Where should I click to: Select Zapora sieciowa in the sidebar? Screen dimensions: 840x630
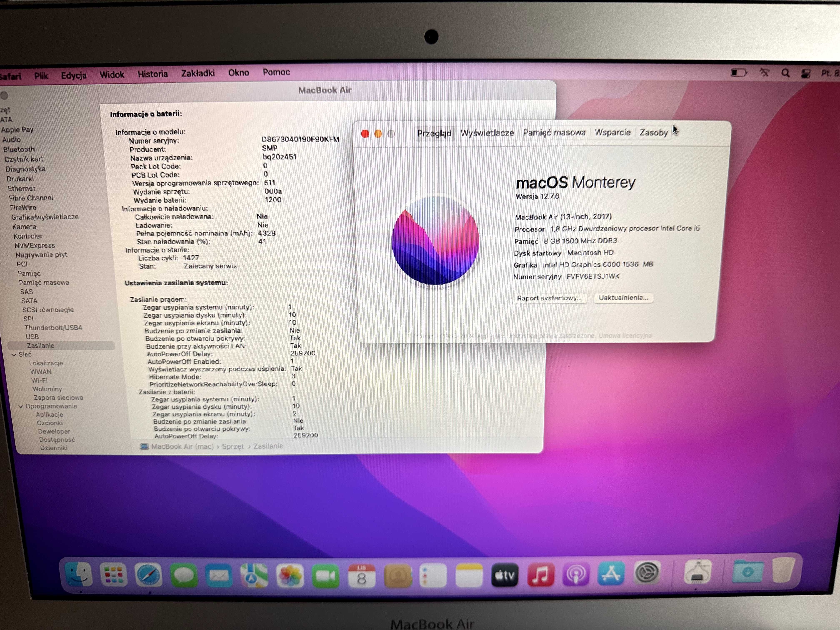(x=58, y=397)
